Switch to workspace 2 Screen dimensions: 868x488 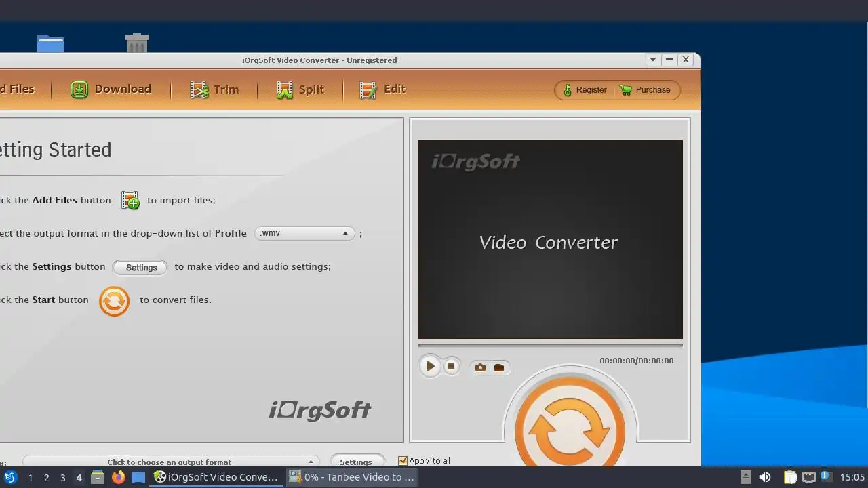pyautogui.click(x=46, y=477)
